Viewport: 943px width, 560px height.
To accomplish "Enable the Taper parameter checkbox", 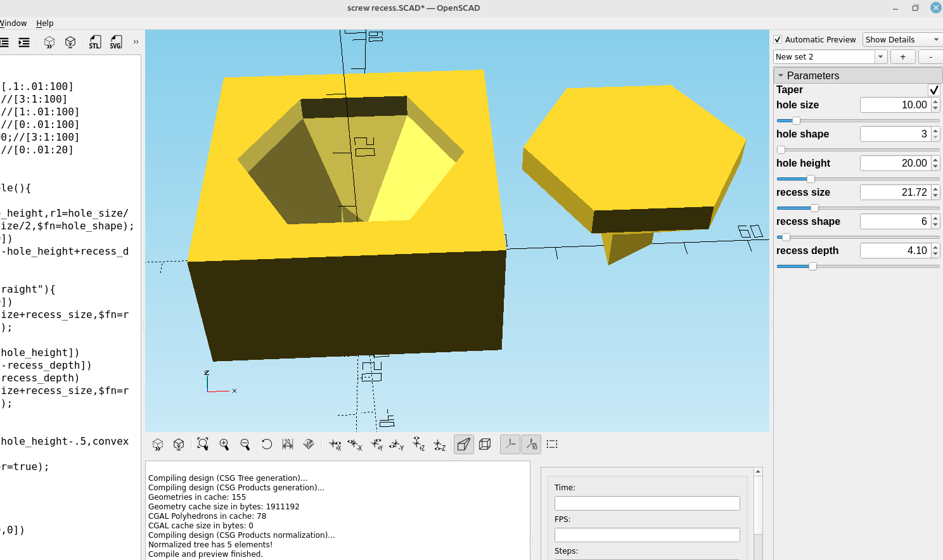I will coord(933,89).
